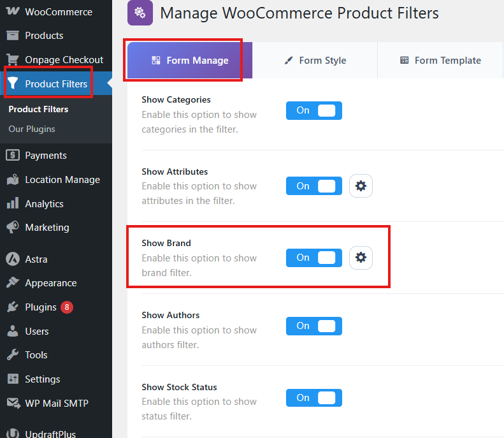Click the Our Plugins submenu link
This screenshot has width=504, height=438.
pos(32,129)
